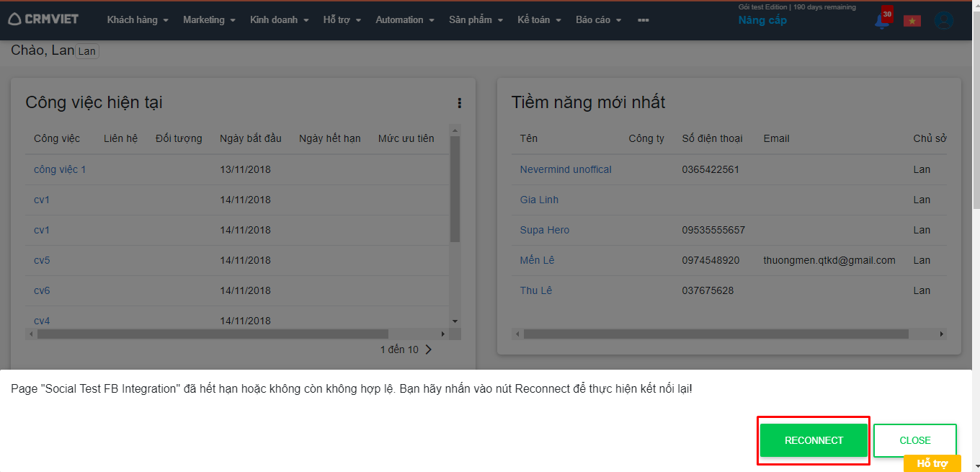Click the Ngày hết hạn column header

(x=330, y=138)
